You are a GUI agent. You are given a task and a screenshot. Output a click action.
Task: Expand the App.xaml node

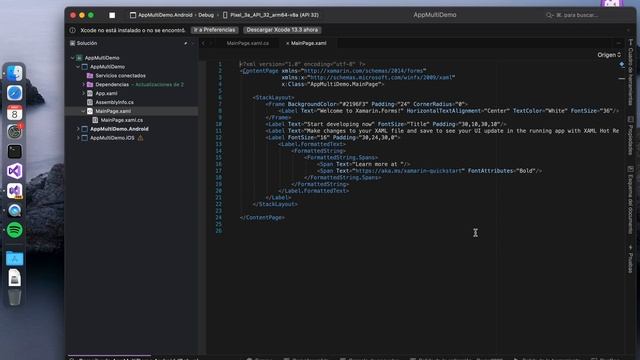[84, 93]
